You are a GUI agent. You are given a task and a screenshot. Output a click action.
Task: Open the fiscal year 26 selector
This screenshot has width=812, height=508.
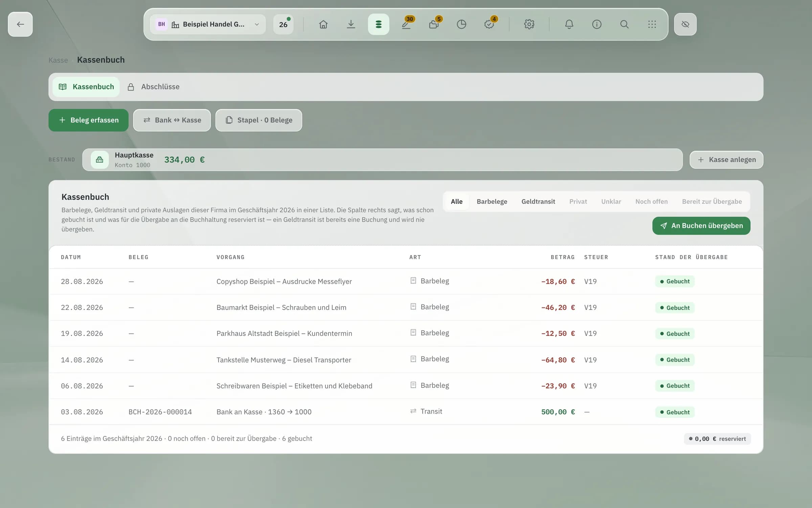(x=284, y=24)
